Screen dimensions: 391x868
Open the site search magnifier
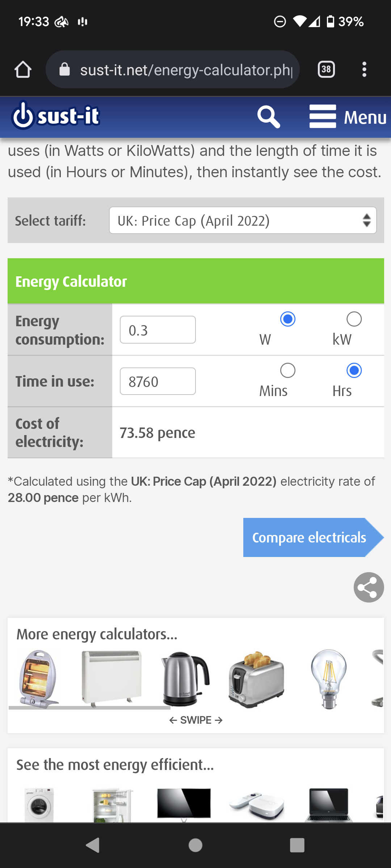coord(268,117)
